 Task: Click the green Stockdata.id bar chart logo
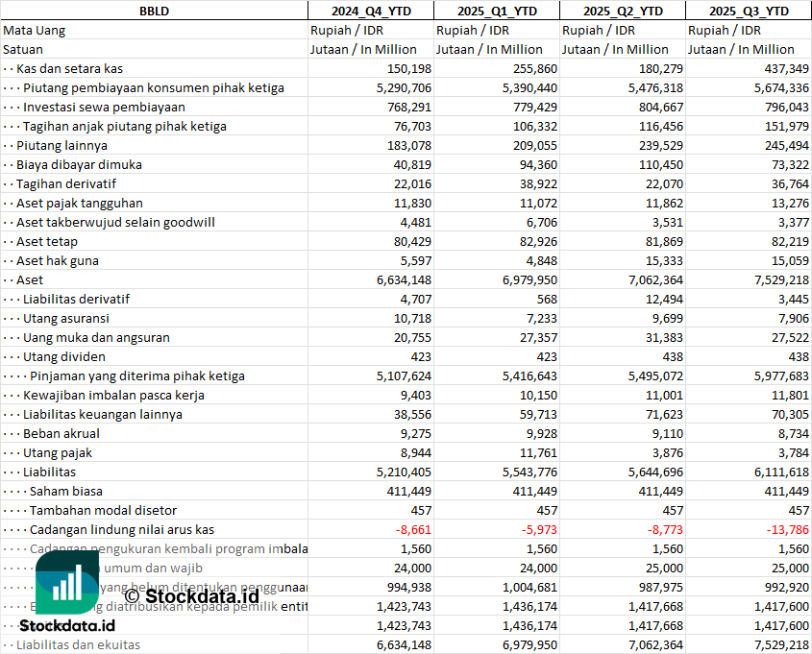click(x=67, y=583)
